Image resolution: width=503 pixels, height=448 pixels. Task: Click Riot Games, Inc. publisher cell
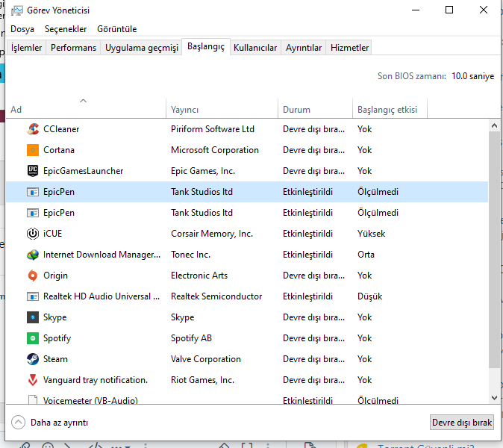pos(202,380)
